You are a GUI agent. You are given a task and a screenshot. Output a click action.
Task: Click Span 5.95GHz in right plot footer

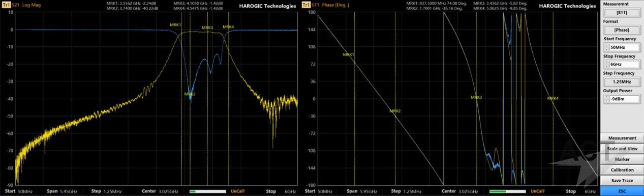pyautogui.click(x=361, y=191)
